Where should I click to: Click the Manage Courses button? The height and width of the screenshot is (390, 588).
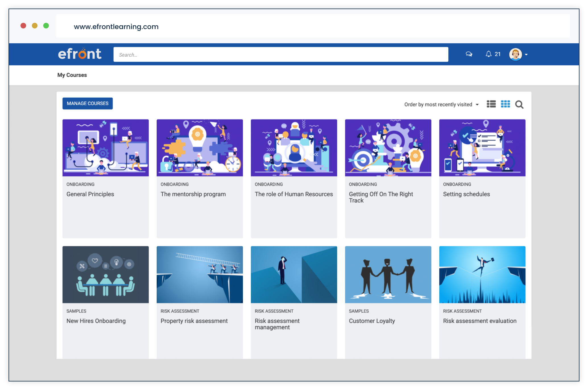pyautogui.click(x=88, y=103)
